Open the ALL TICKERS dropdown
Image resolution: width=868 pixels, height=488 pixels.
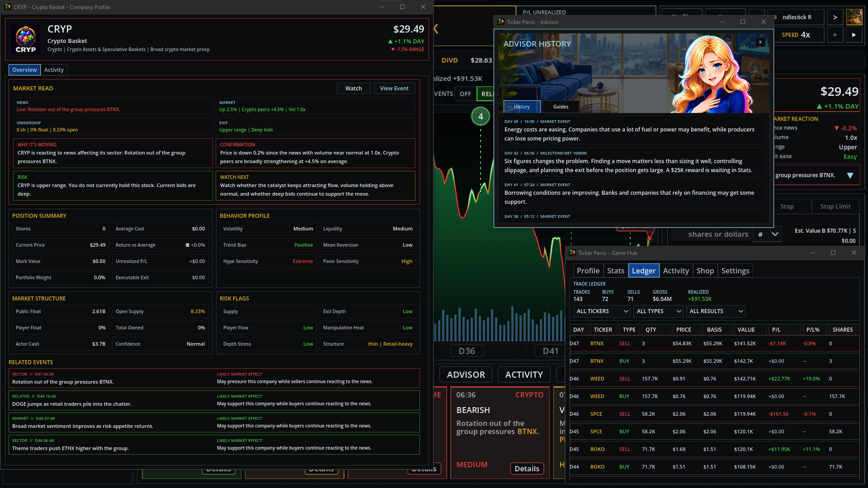click(602, 311)
